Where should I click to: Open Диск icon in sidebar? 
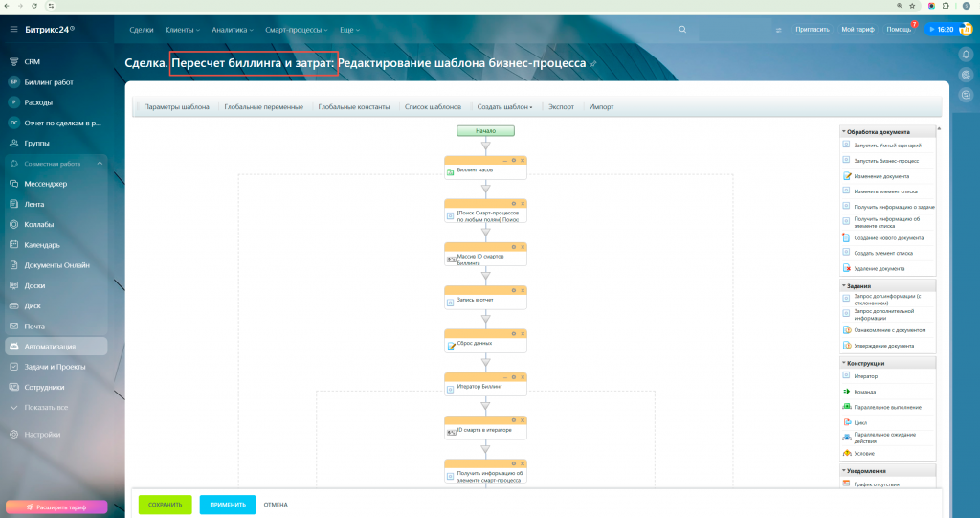[x=13, y=306]
